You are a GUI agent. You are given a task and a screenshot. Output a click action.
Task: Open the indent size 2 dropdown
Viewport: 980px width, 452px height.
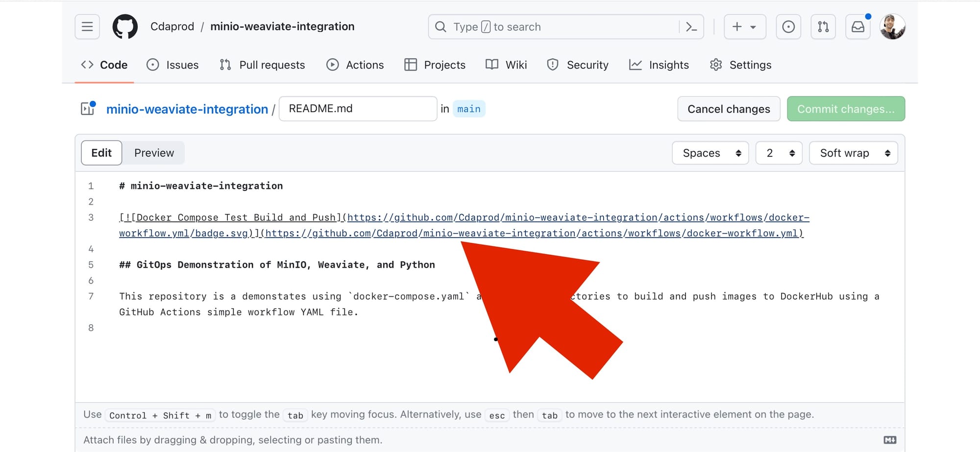779,153
